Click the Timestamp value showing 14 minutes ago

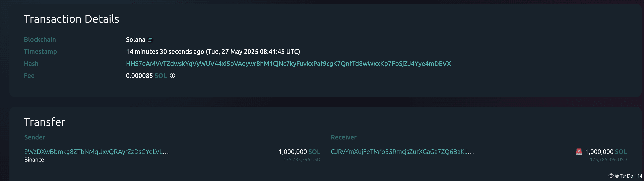click(213, 52)
